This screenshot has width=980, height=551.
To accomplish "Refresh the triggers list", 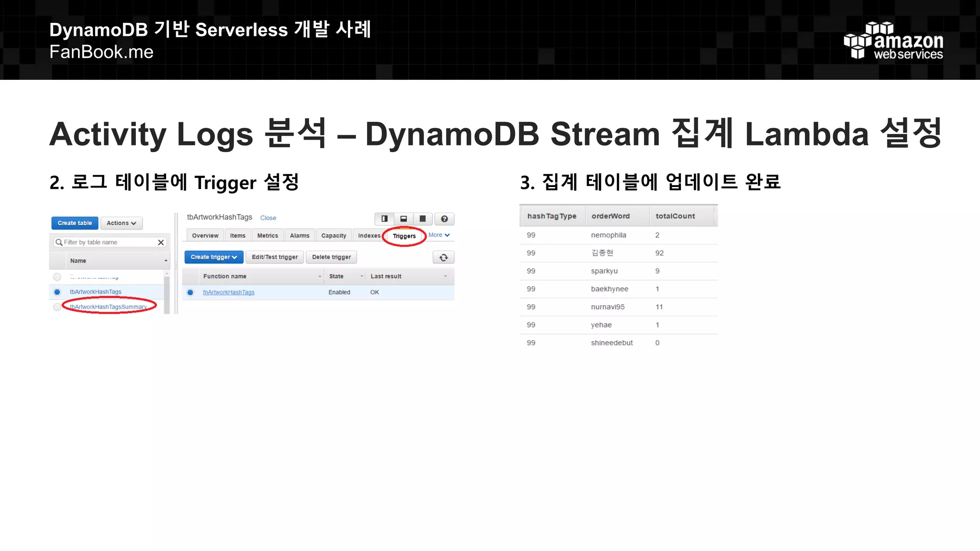I will pyautogui.click(x=444, y=257).
